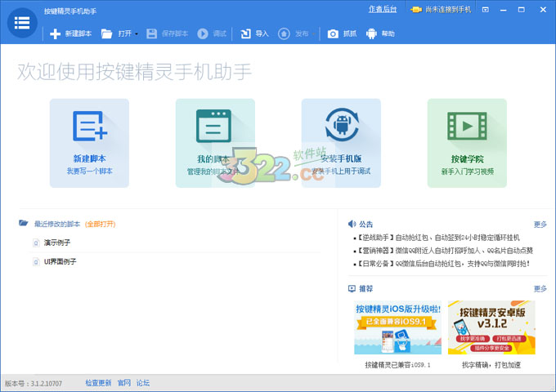Open a script with the 打开 folder icon
Viewport: 556px width, 392px height.
coord(107,33)
